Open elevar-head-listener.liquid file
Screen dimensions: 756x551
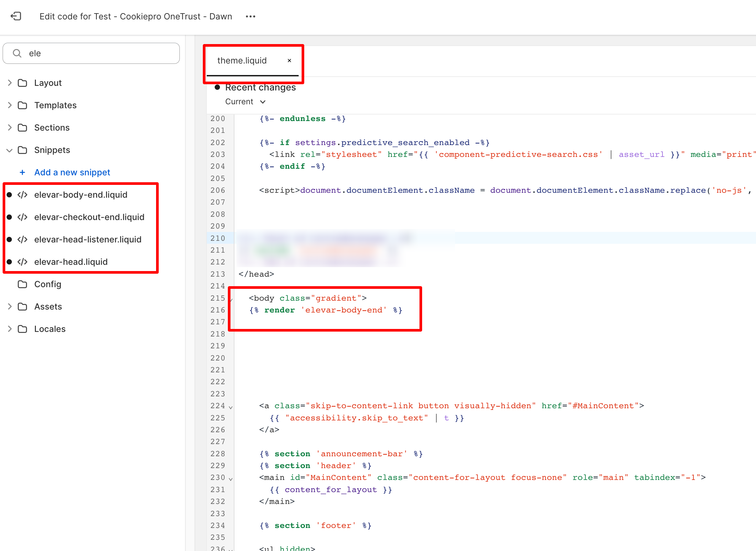click(x=88, y=239)
